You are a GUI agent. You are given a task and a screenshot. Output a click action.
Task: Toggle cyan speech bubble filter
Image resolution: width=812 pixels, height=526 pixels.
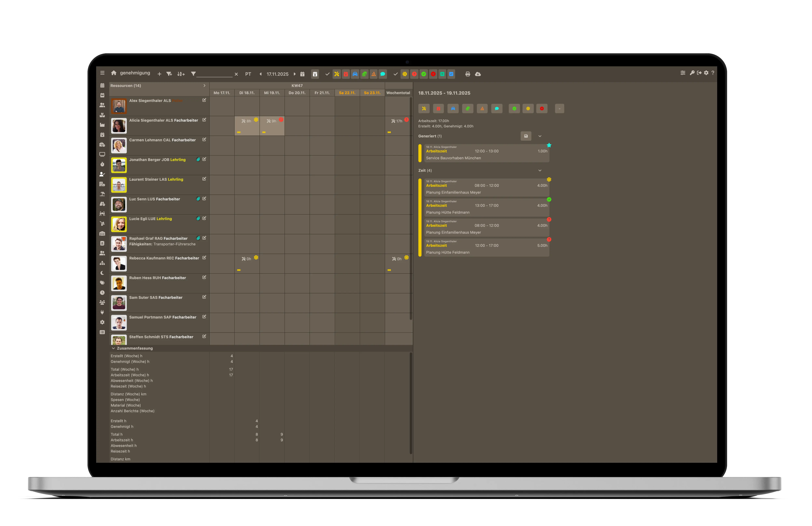click(x=383, y=74)
